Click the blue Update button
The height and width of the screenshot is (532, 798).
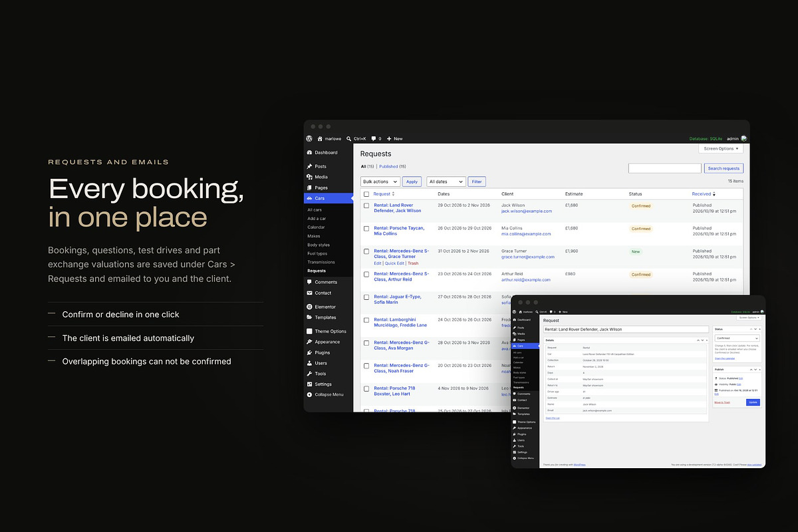(752, 402)
